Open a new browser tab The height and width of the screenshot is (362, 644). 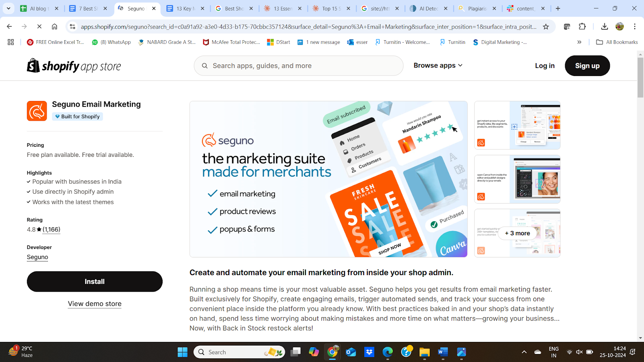click(558, 8)
